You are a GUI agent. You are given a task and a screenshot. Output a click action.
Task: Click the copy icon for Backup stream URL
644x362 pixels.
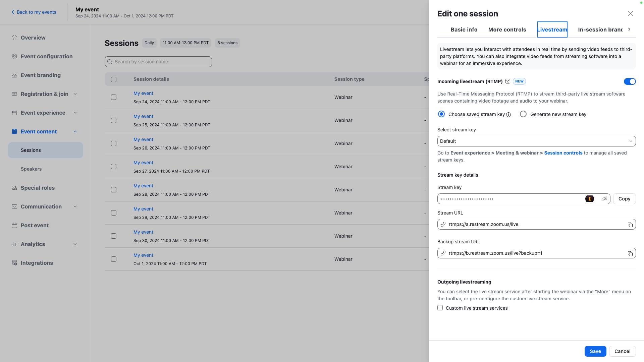[x=630, y=253]
